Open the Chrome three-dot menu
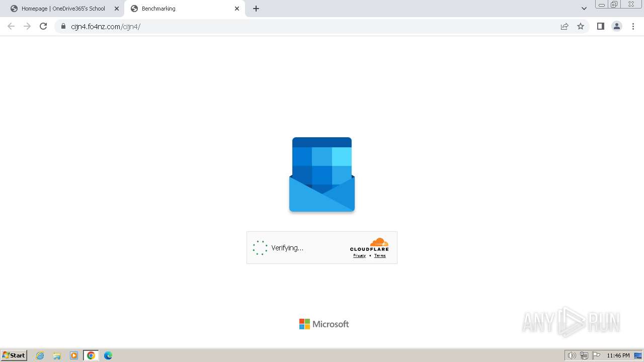Image resolution: width=644 pixels, height=362 pixels. coord(633,26)
